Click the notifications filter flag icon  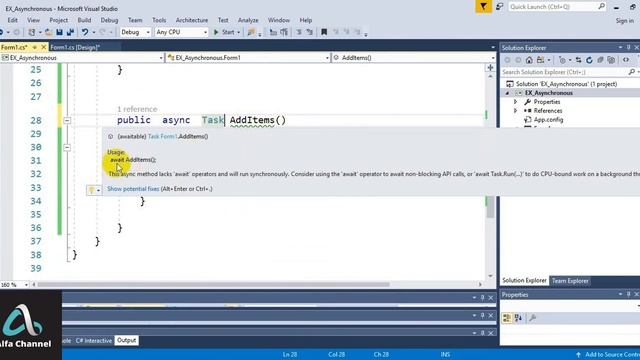click(x=483, y=7)
